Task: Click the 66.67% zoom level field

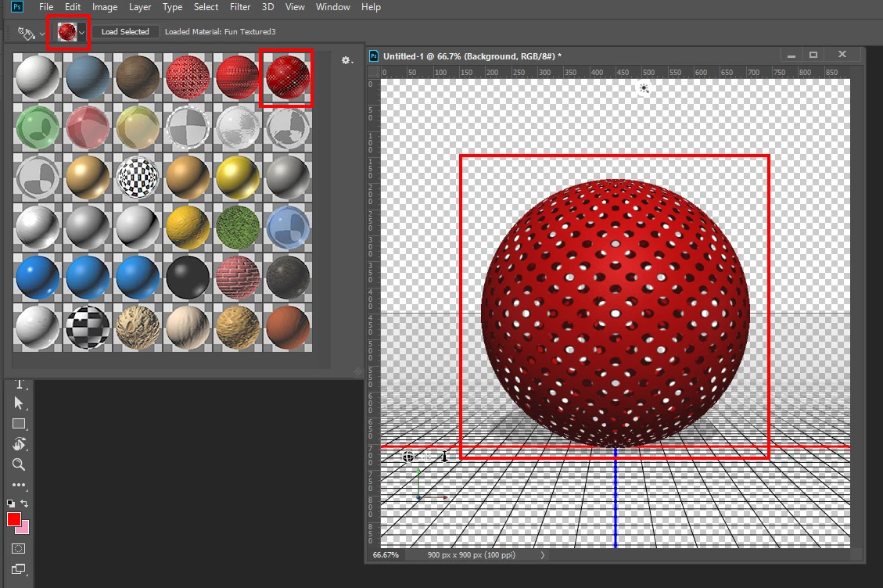Action: (386, 555)
